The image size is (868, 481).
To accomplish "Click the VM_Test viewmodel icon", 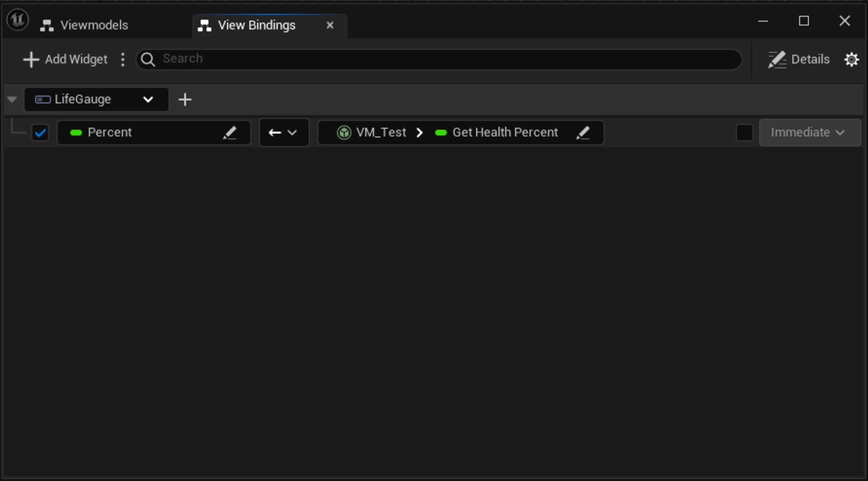I will pyautogui.click(x=344, y=132).
